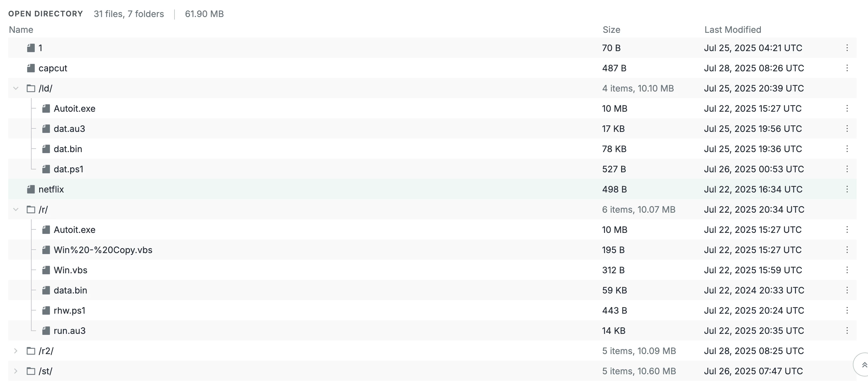Click the /ld/ folder icon
Image resolution: width=868 pixels, height=385 pixels.
(31, 88)
